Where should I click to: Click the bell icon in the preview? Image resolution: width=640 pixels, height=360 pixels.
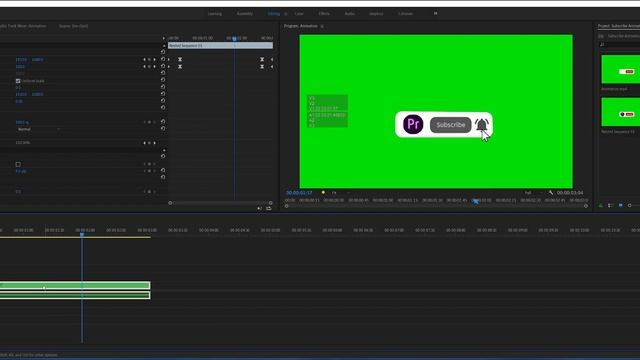[482, 124]
